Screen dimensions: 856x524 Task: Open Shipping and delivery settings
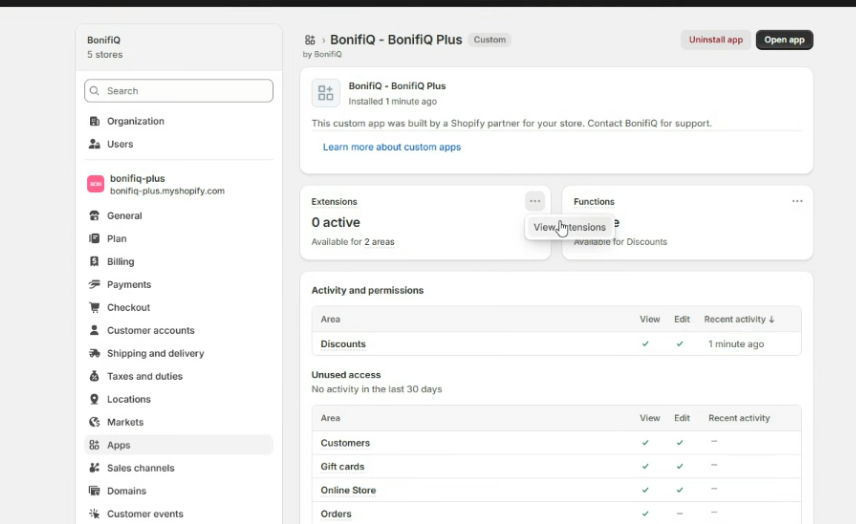pos(179,353)
